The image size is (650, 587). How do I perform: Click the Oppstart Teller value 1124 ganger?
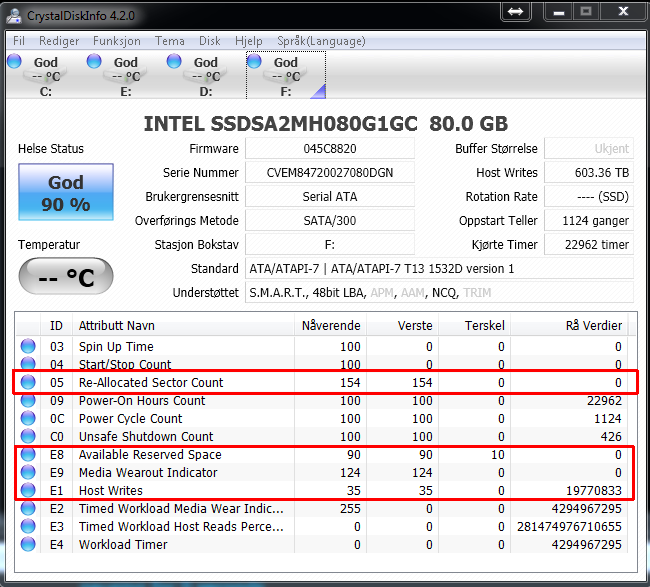pyautogui.click(x=589, y=221)
